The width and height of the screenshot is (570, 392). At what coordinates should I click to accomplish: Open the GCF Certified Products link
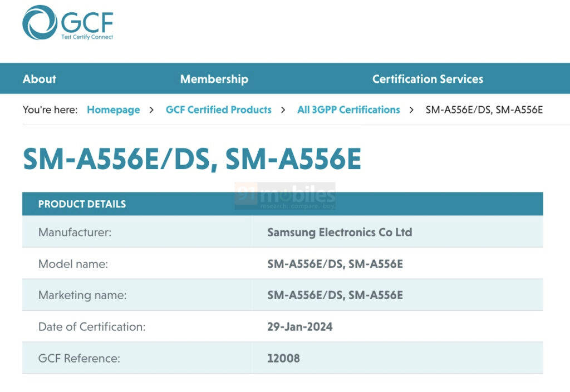click(218, 110)
